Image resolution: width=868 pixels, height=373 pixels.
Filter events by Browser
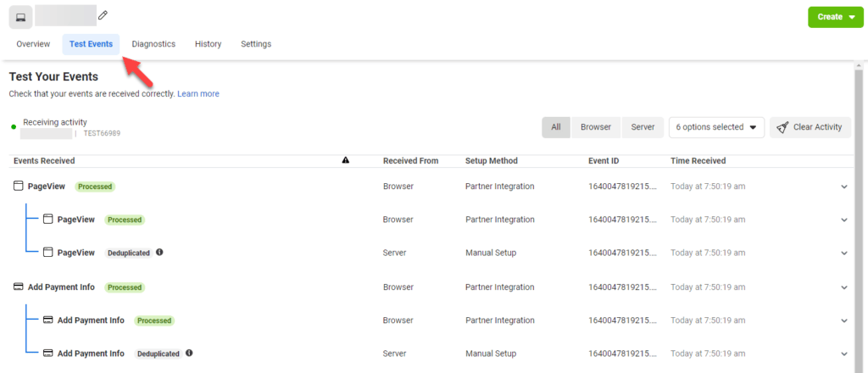point(595,127)
